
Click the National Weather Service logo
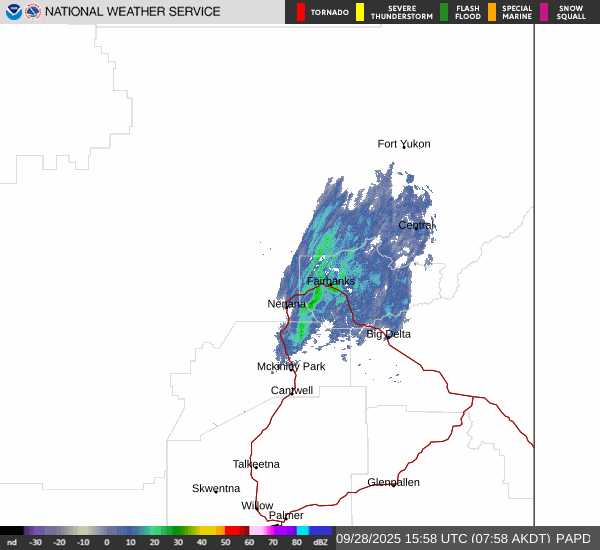[x=33, y=12]
